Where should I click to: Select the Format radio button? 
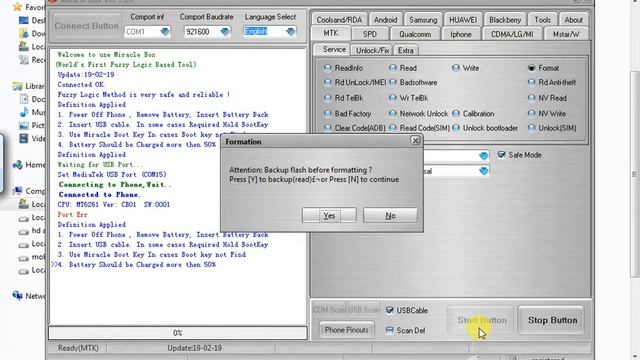(x=531, y=68)
